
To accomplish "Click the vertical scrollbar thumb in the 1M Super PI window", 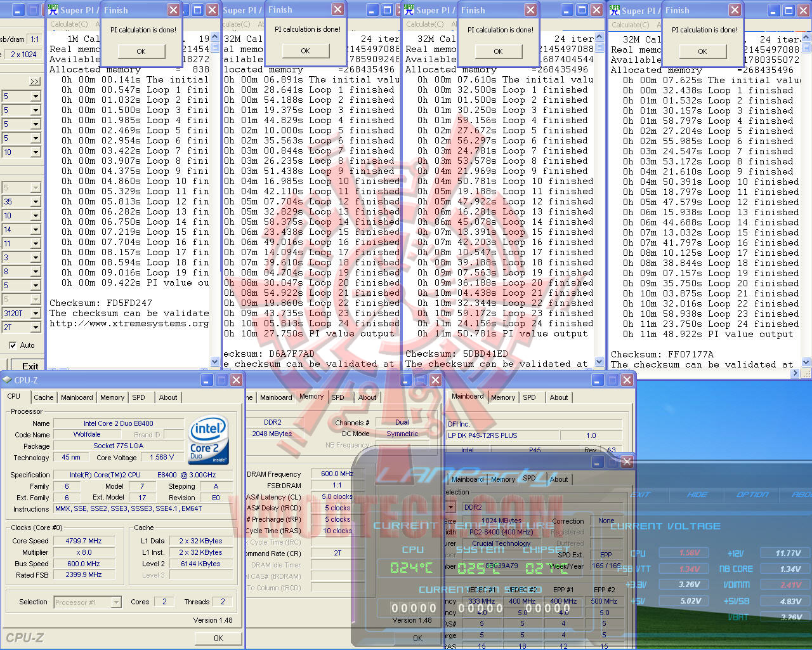I will (x=214, y=48).
